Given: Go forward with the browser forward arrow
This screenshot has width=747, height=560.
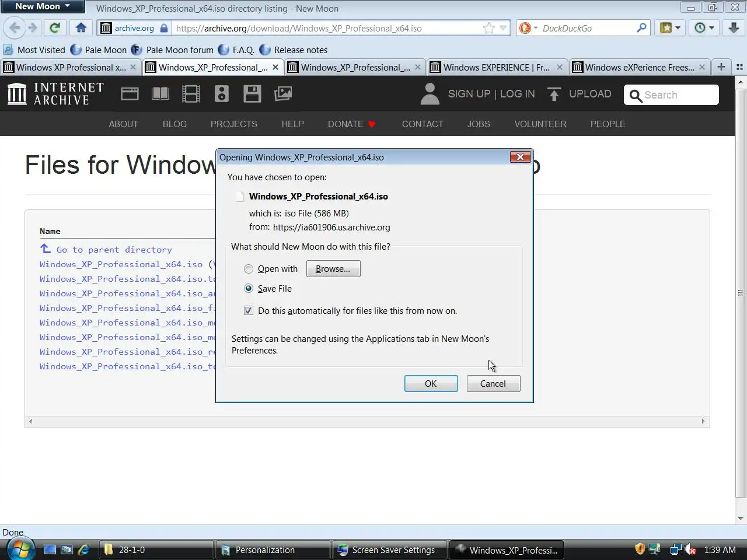Looking at the screenshot, I should [x=33, y=28].
